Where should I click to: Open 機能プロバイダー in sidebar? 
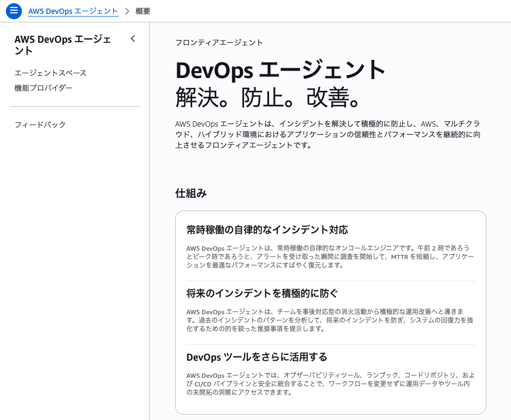pos(43,88)
